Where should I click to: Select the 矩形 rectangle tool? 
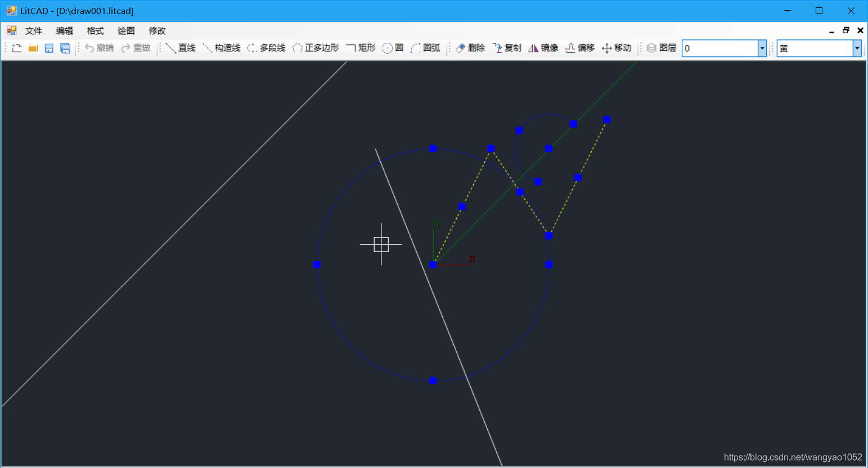[x=361, y=48]
